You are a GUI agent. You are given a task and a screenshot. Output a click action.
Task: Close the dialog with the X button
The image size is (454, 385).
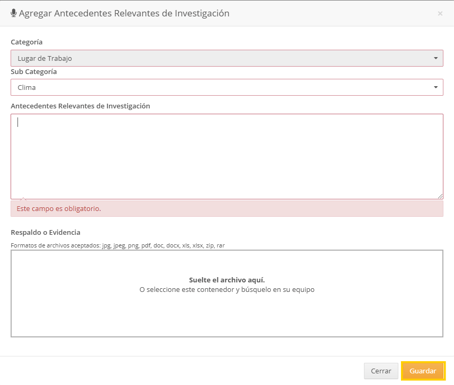440,13
